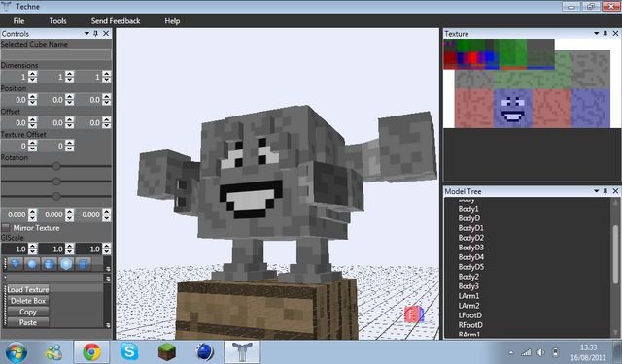
Task: Add a cylinder shape
Action: click(50, 264)
